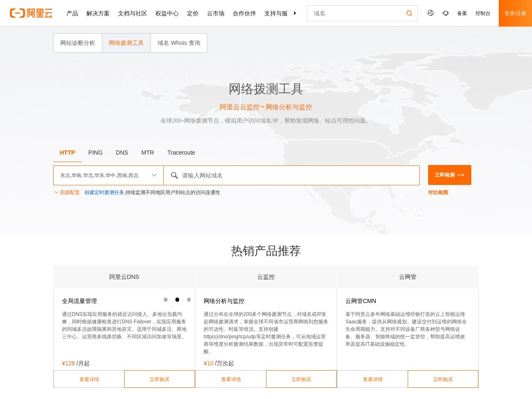Click the 立即检测 button
Screen dimensions: 532x399
point(449,175)
